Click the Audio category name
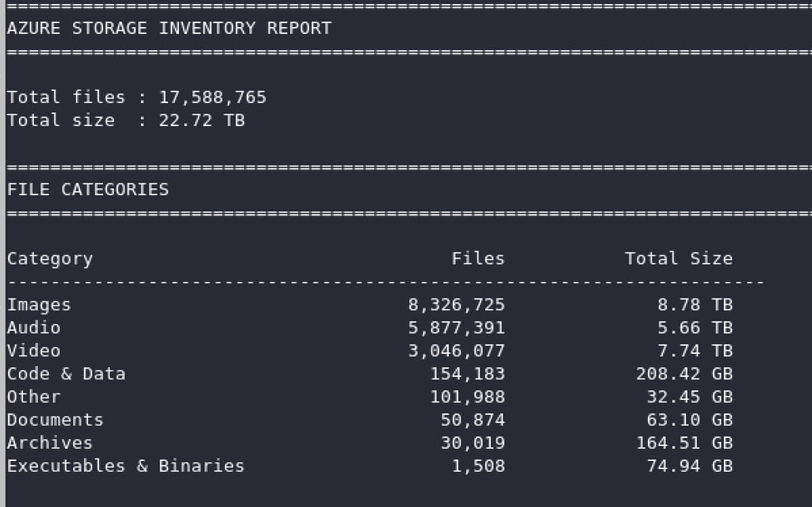 (33, 328)
